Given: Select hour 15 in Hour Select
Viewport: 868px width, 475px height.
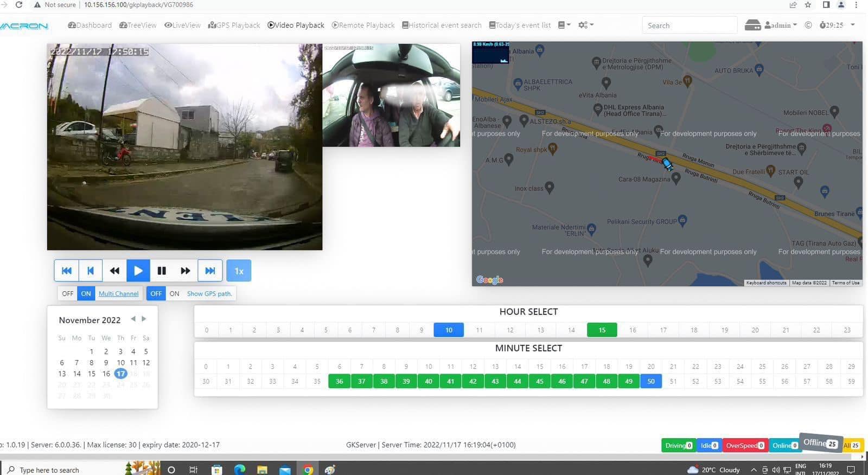Looking at the screenshot, I should coord(602,330).
